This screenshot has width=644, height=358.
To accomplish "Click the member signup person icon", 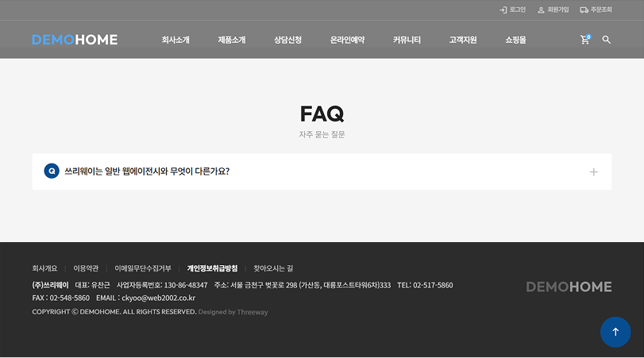I will [x=541, y=10].
